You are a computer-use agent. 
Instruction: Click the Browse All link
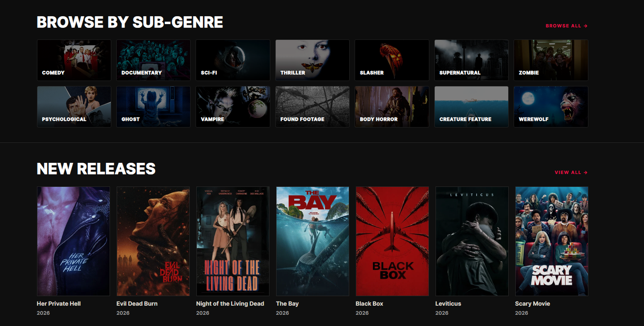tap(566, 26)
